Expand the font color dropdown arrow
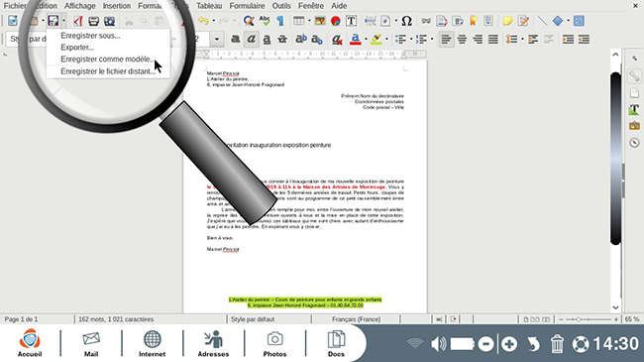 [366, 39]
